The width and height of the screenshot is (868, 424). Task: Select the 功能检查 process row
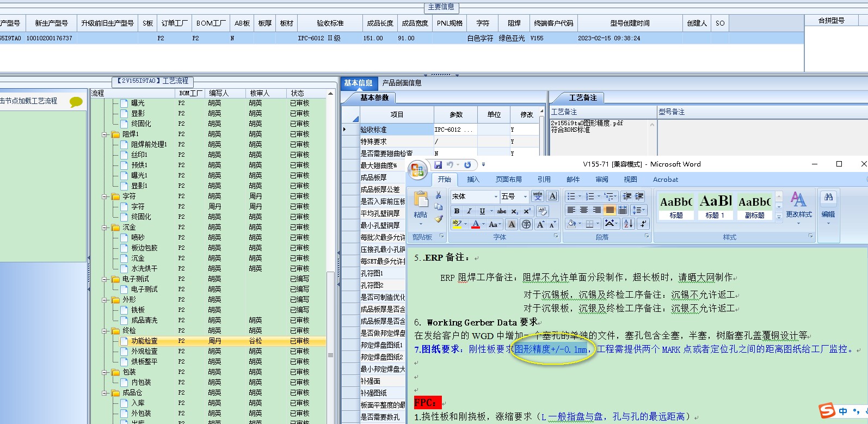pos(208,341)
